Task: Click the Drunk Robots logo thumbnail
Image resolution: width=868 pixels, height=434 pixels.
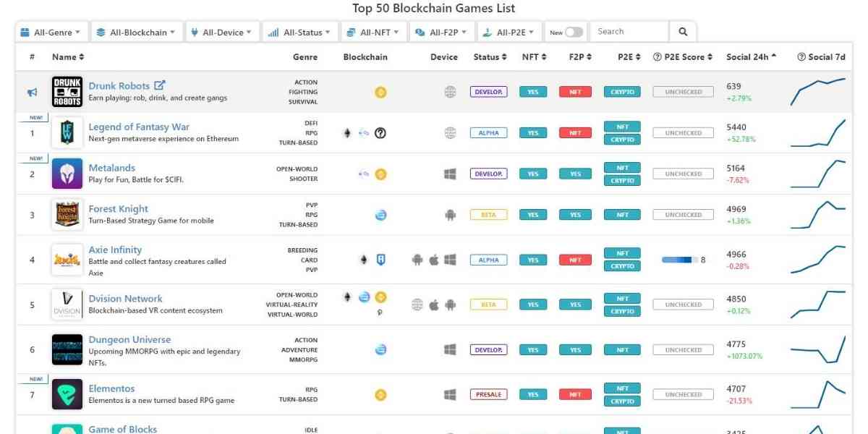Action: [x=67, y=92]
